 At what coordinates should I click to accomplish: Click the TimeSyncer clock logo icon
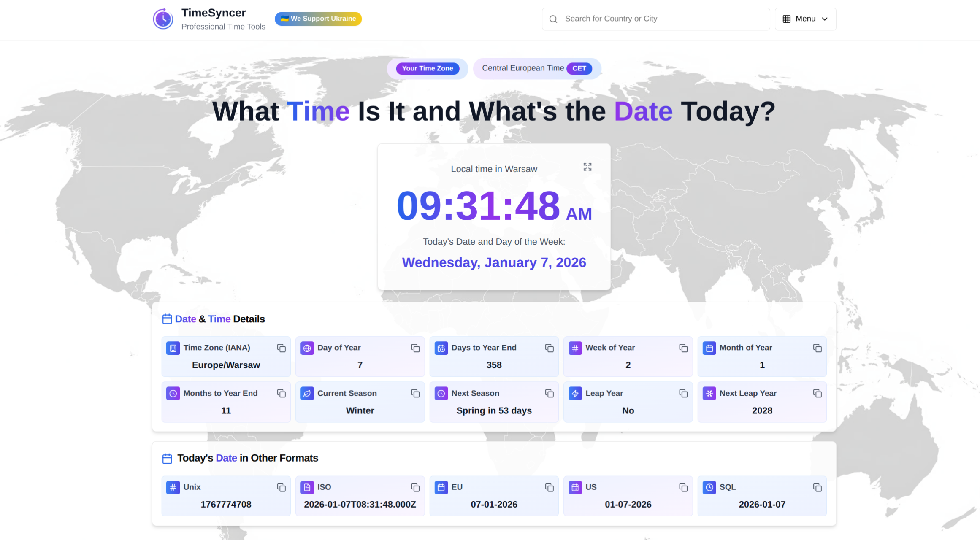pos(163,19)
